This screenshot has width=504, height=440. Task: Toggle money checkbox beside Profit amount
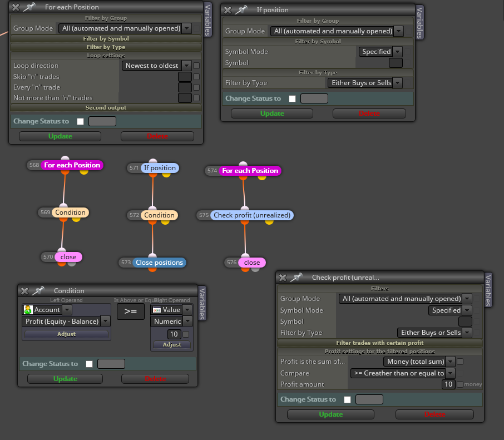click(460, 384)
